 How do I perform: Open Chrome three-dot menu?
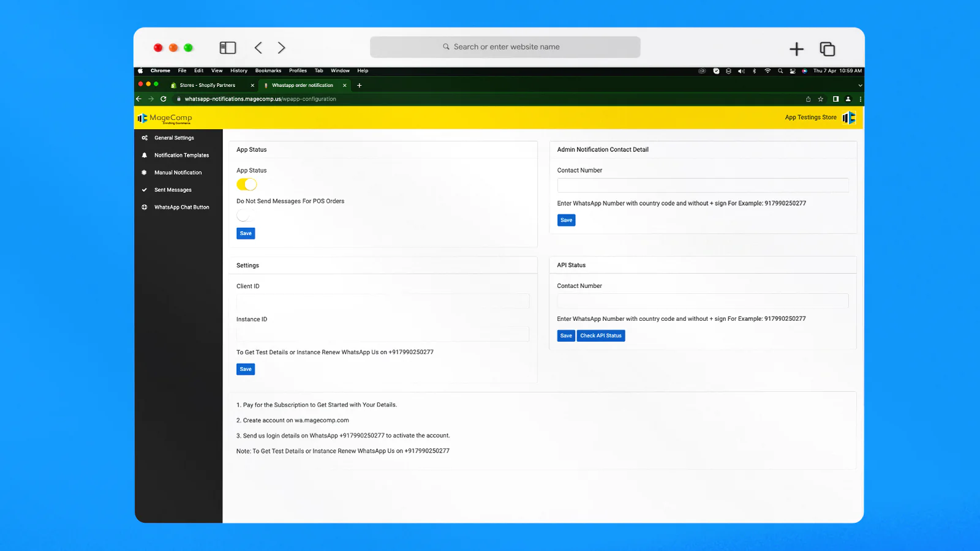pyautogui.click(x=860, y=99)
